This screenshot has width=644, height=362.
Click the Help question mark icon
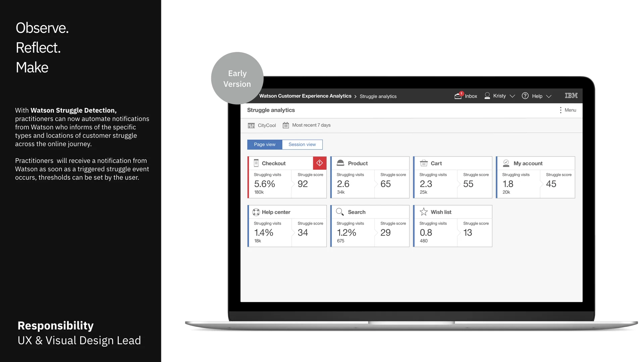click(x=525, y=96)
